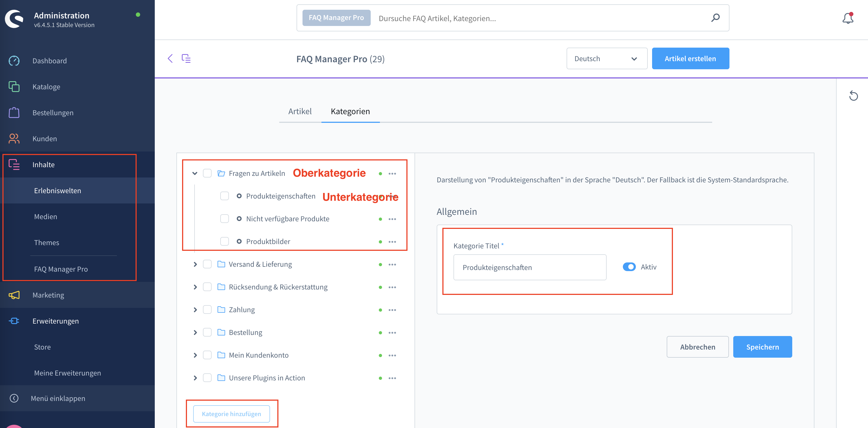Image resolution: width=868 pixels, height=428 pixels.
Task: Switch to the Kategorien tab
Action: click(350, 111)
